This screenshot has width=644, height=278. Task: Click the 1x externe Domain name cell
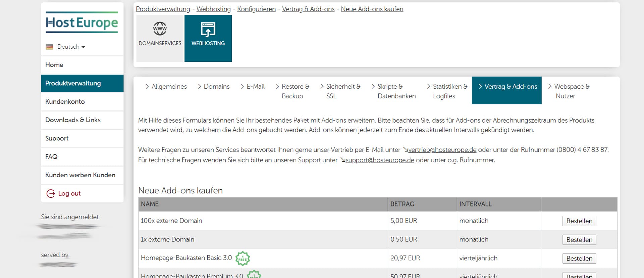(263, 239)
